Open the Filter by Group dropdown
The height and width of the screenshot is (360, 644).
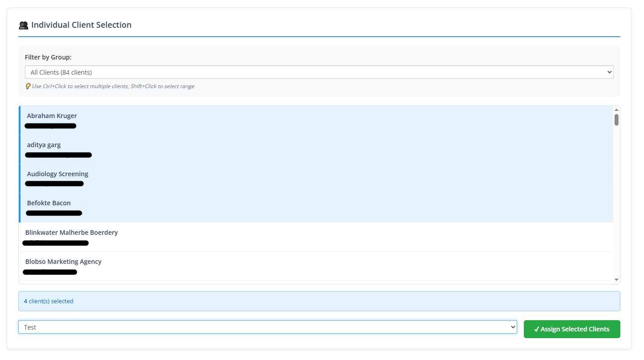pos(319,72)
